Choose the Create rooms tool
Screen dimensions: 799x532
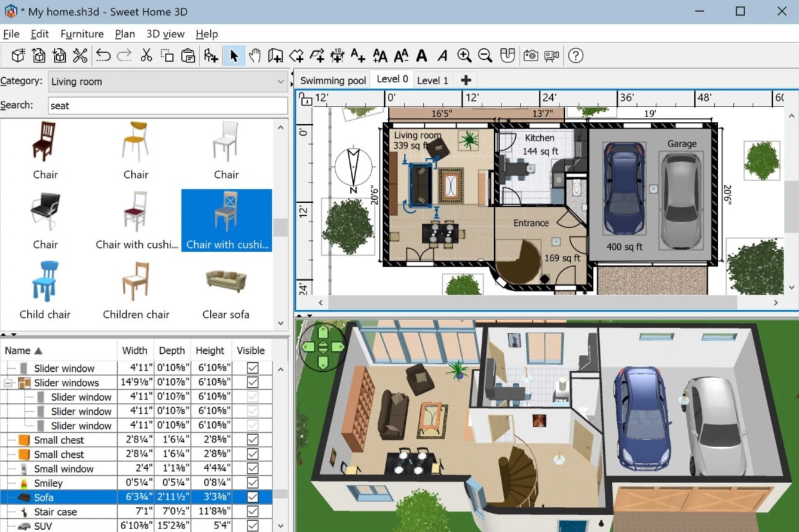coord(296,56)
